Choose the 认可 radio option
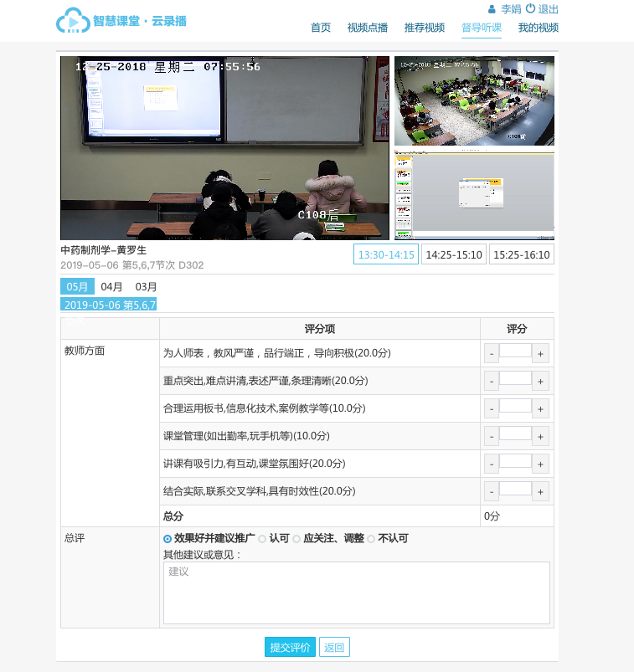This screenshot has height=672, width=634. tap(262, 539)
